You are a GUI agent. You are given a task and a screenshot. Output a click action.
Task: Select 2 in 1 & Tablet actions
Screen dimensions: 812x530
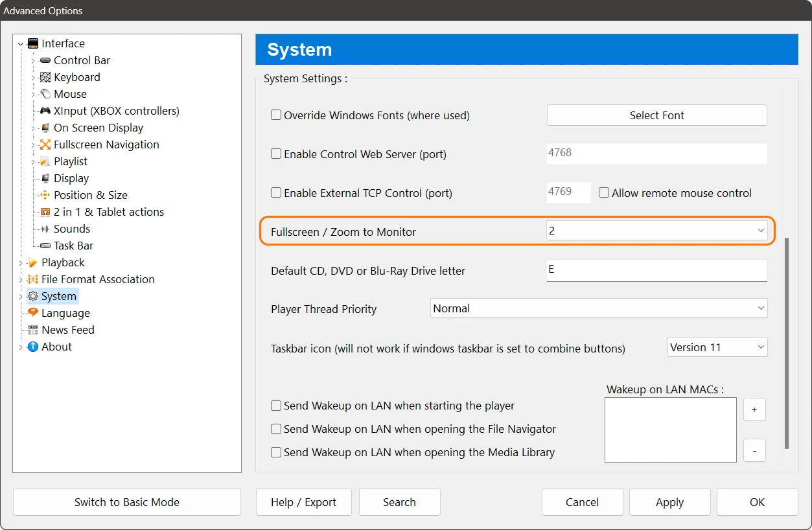(109, 212)
